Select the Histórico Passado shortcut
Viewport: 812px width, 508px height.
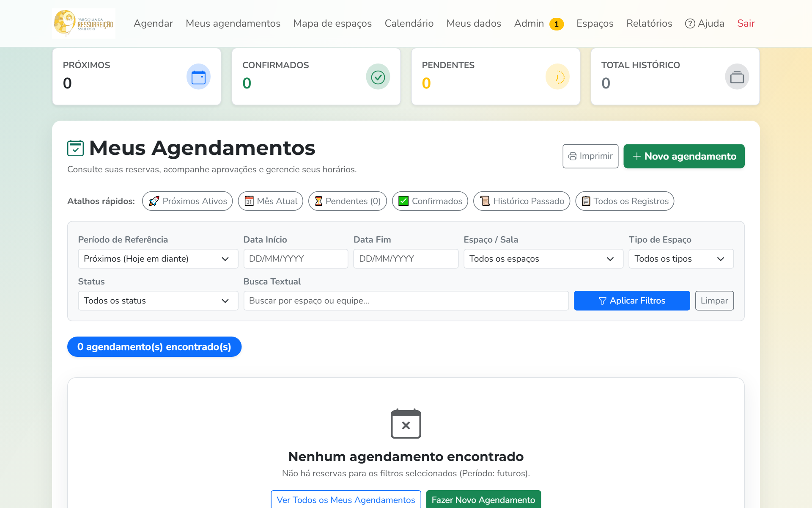522,201
